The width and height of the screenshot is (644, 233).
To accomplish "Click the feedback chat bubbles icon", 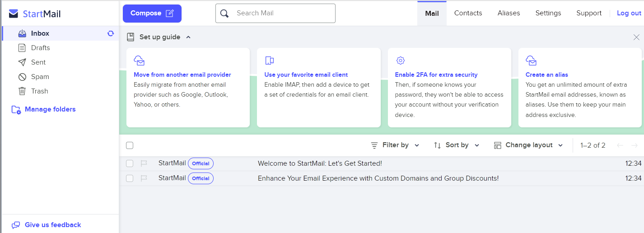I will [x=16, y=225].
